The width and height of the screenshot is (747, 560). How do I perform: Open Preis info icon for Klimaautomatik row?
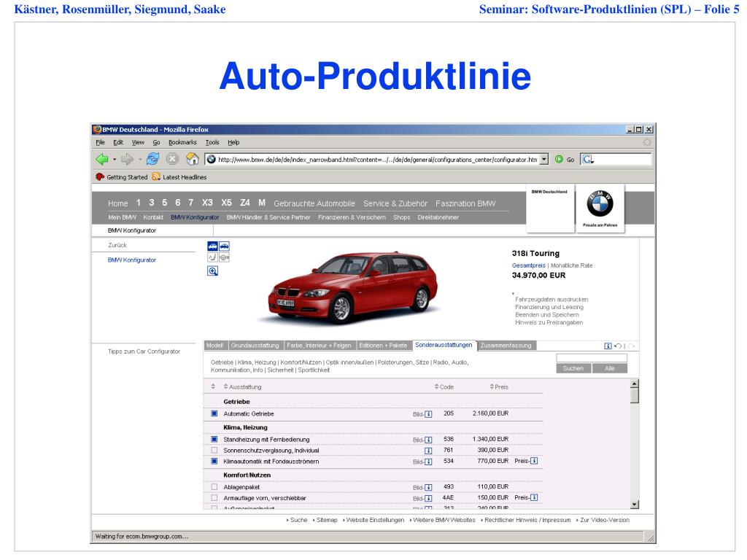coord(534,461)
